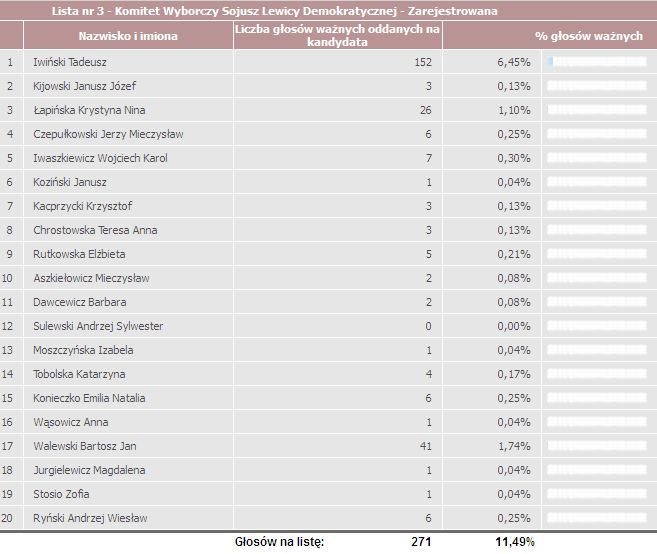
Task: Click vote count 152 for Iwiński
Action: point(423,62)
